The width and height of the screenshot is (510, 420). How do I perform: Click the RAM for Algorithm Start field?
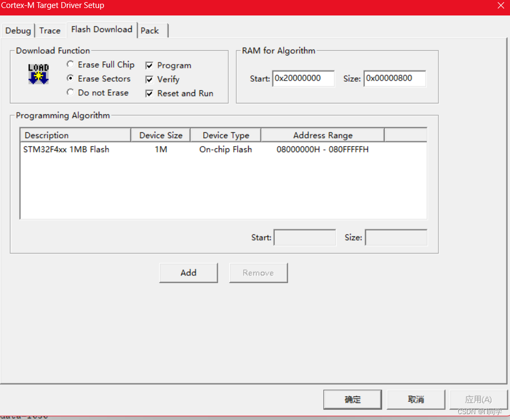coord(303,78)
